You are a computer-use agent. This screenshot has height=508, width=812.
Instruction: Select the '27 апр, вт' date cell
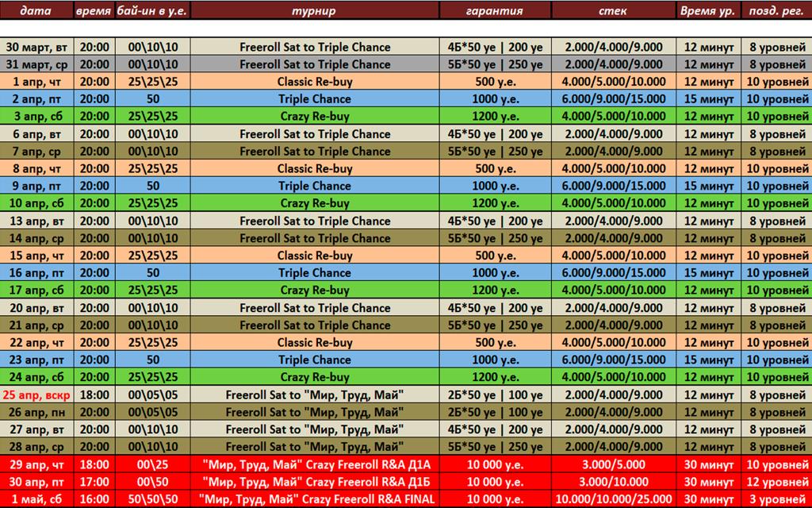tap(36, 429)
